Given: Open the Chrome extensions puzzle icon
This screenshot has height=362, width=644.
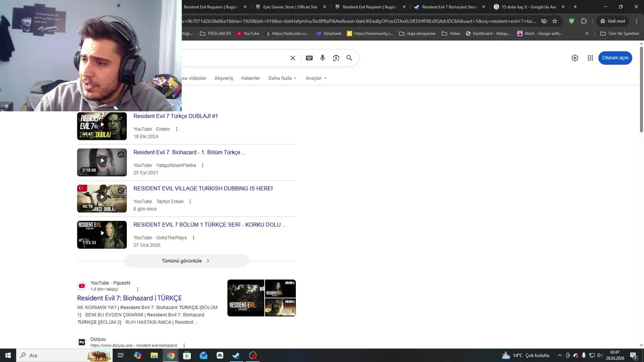Looking at the screenshot, I should tap(584, 21).
